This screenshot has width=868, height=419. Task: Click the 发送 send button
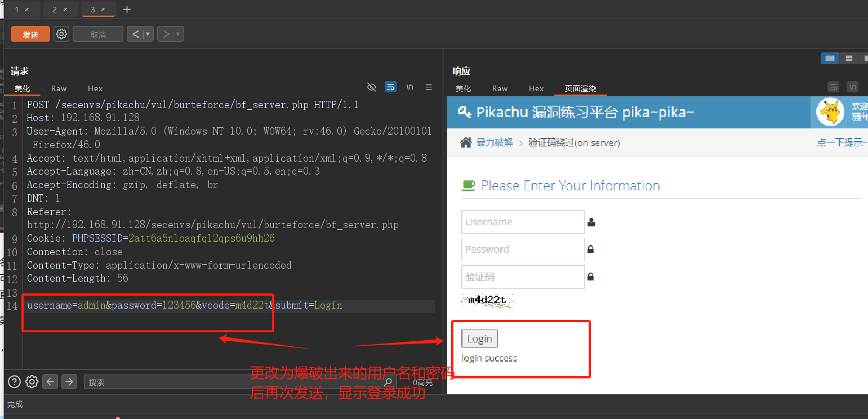(x=30, y=34)
